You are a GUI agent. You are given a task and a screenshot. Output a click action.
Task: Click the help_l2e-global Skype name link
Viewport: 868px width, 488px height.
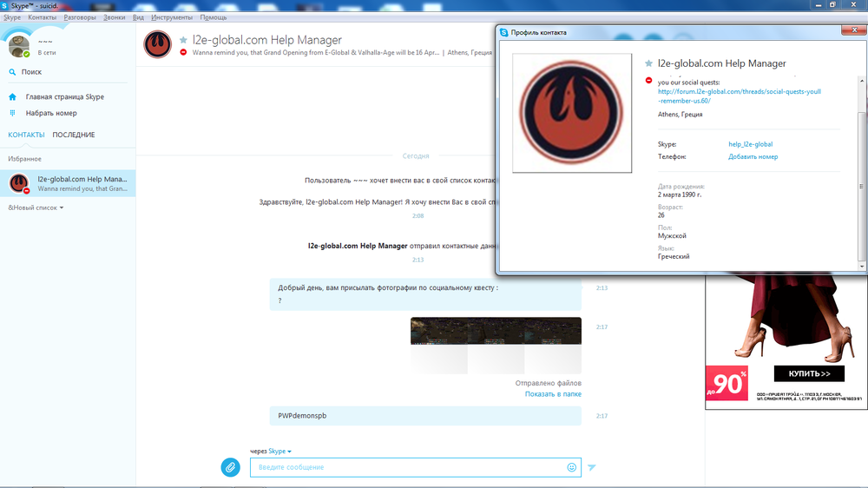pyautogui.click(x=750, y=144)
